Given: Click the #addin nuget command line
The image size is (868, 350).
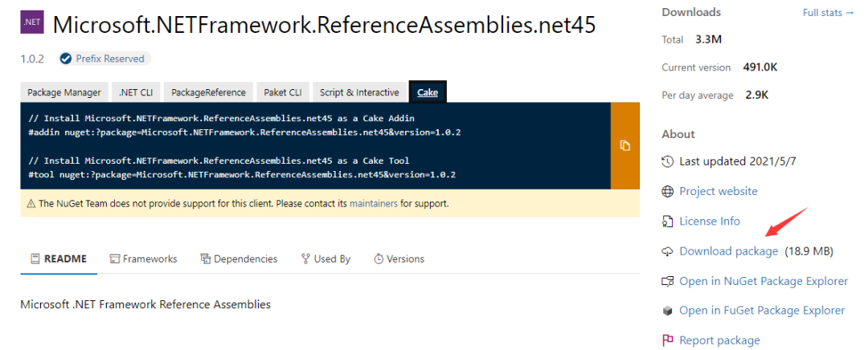Looking at the screenshot, I should tap(244, 132).
